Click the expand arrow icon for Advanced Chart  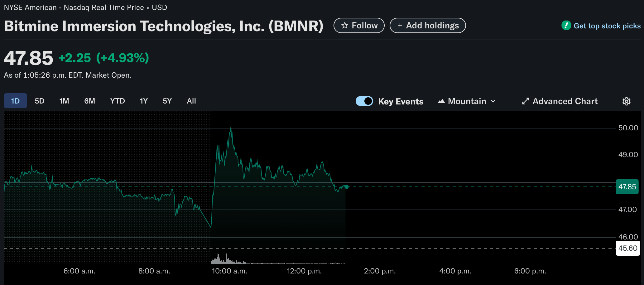tap(526, 101)
